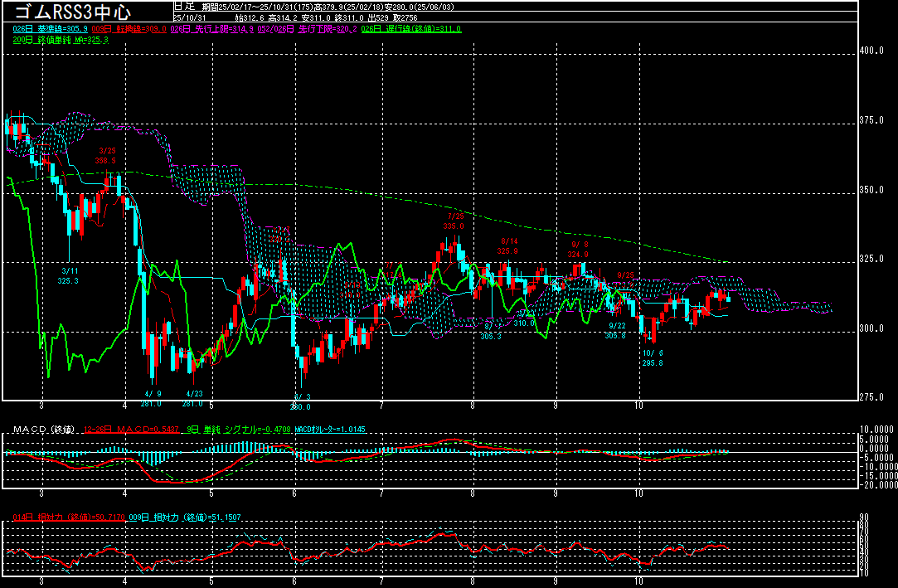Select the 014日 相対力 RSI label
Viewport: 898px width, 588px height.
point(63,518)
